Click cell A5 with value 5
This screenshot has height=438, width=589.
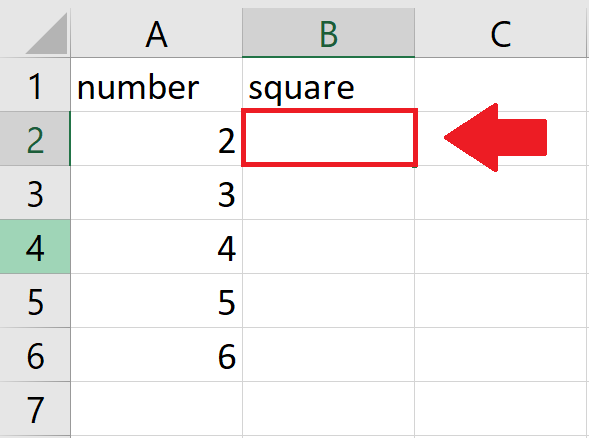pos(156,301)
